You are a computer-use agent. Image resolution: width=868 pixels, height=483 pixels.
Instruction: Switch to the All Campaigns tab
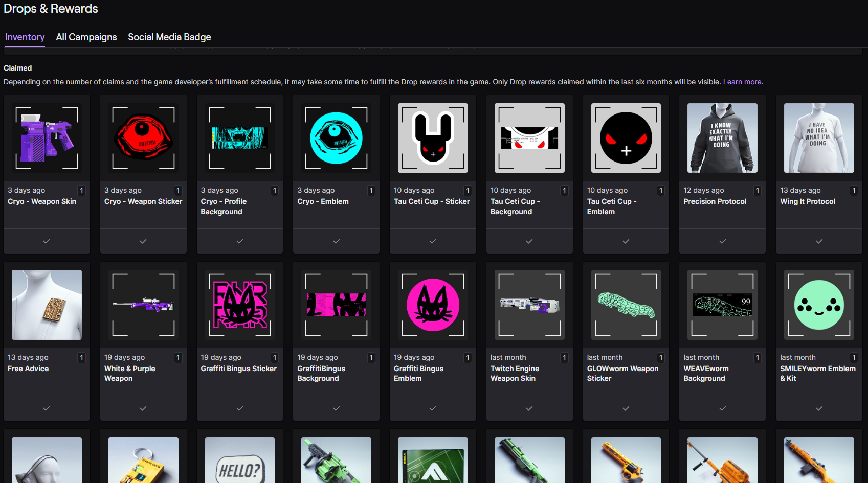[86, 37]
